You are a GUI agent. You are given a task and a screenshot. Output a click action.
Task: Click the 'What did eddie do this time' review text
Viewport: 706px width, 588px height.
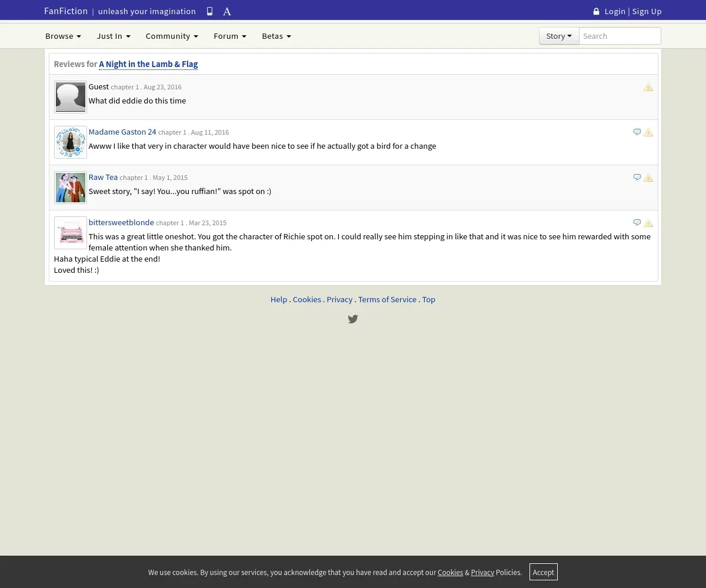[x=137, y=101]
